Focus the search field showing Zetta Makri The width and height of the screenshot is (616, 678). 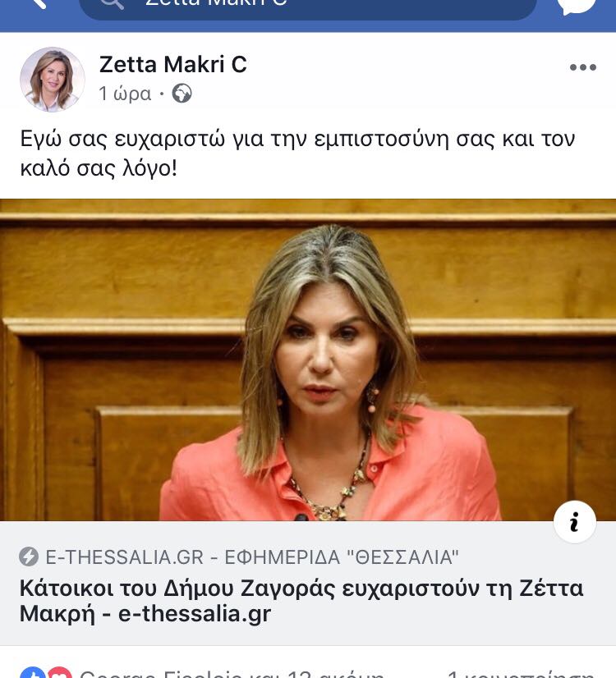308,6
